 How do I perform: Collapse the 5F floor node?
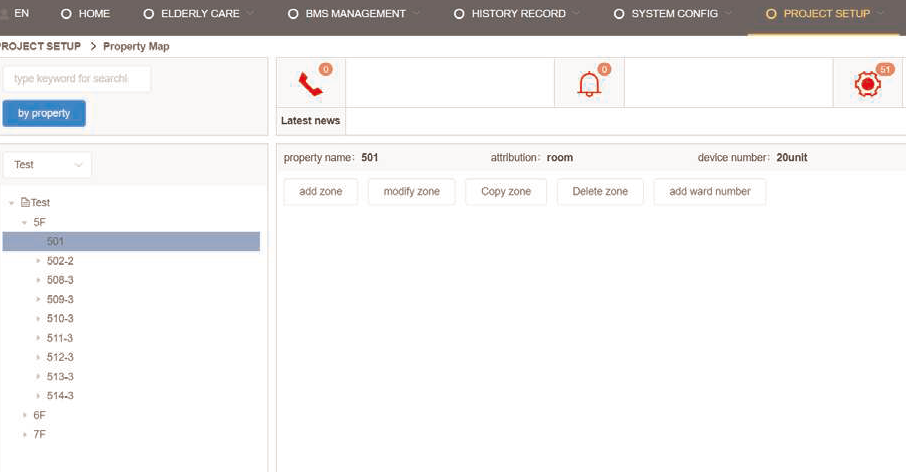click(24, 222)
